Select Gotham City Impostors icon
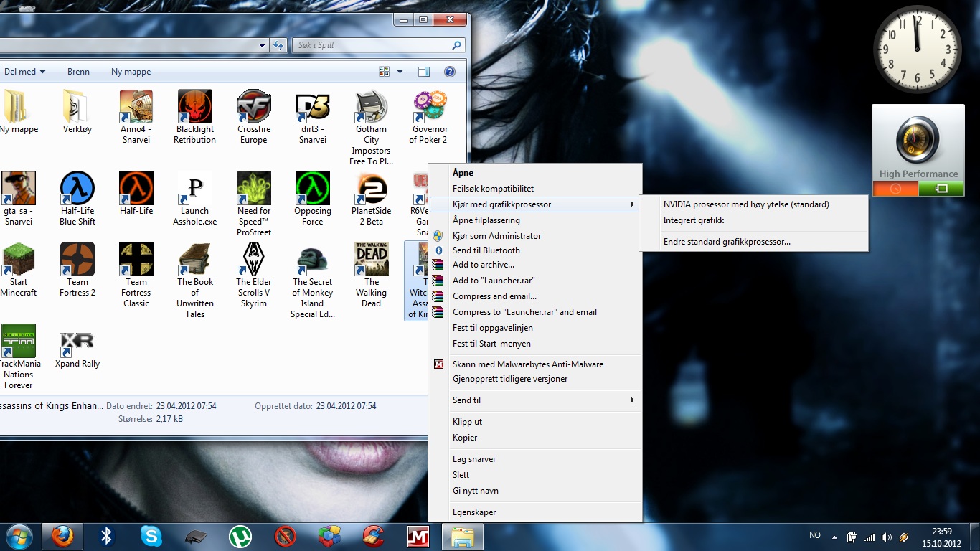The image size is (980, 551). pyautogui.click(x=371, y=107)
